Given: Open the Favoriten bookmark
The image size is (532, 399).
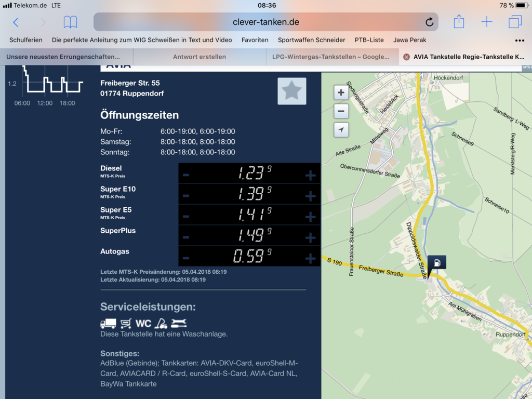Looking at the screenshot, I should tap(255, 40).
